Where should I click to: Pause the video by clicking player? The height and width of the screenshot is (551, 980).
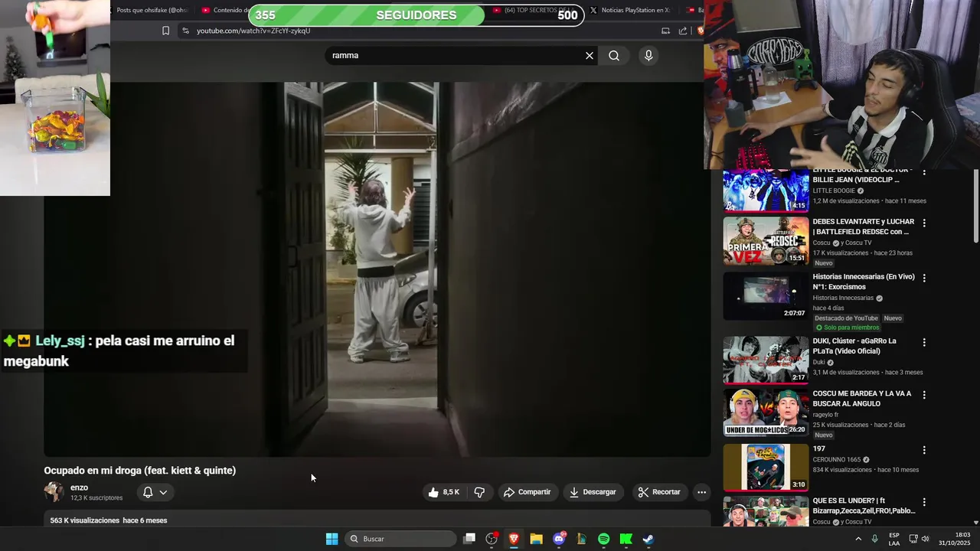[377, 269]
